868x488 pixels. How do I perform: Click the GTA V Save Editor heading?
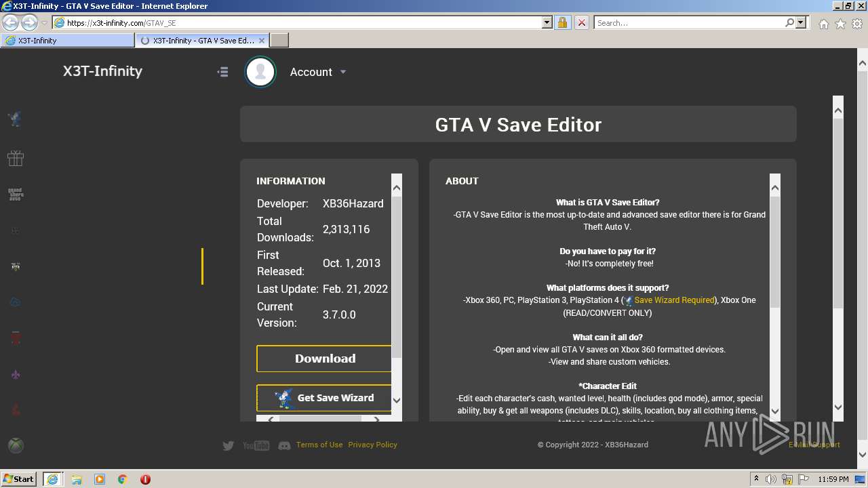pyautogui.click(x=518, y=125)
